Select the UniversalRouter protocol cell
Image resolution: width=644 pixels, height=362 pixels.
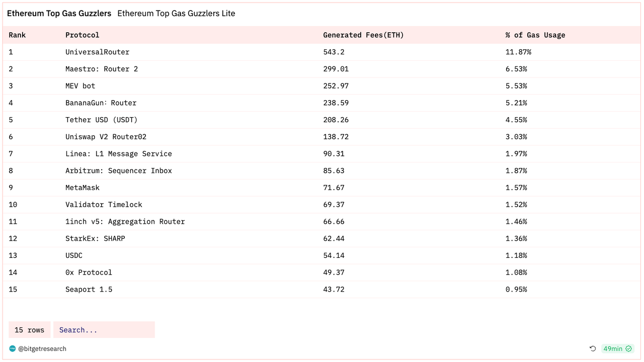pyautogui.click(x=97, y=52)
